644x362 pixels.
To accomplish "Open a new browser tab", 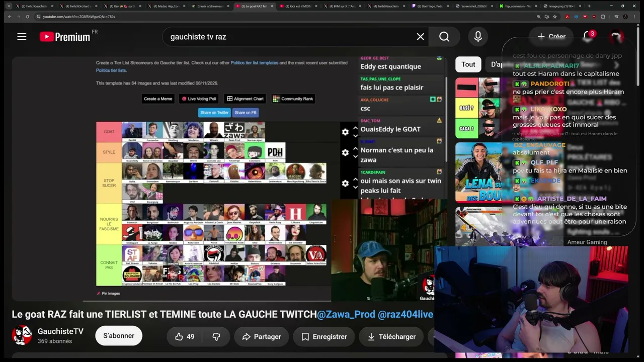I will pos(589,6).
